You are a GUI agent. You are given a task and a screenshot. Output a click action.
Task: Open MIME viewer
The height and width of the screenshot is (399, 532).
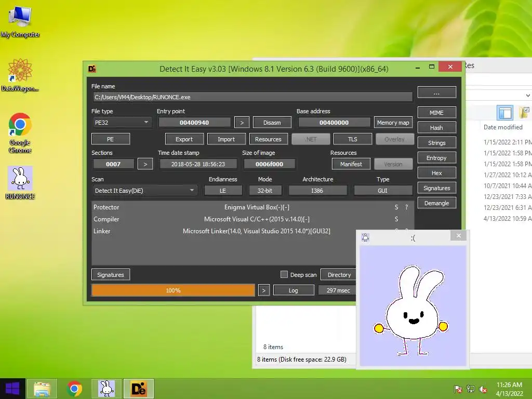436,113
